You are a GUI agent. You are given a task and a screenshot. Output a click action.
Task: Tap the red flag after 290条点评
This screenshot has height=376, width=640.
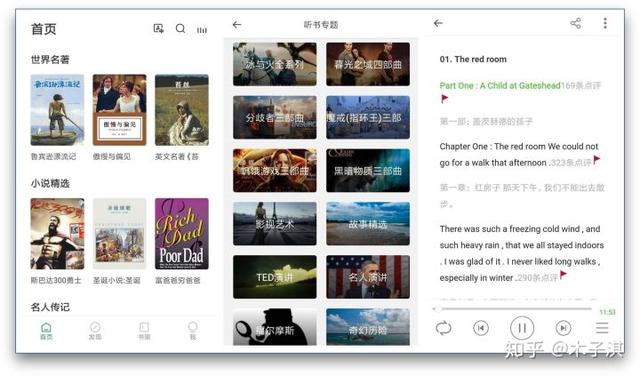[563, 275]
